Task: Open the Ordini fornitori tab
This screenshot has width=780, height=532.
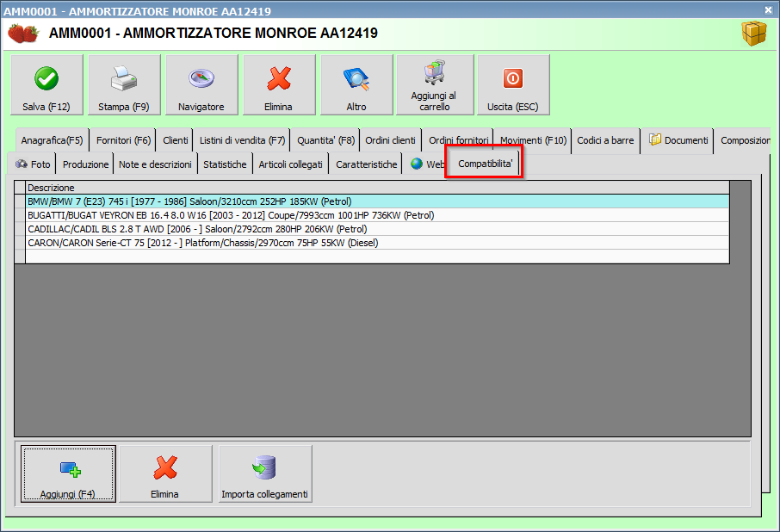Action: pyautogui.click(x=458, y=140)
